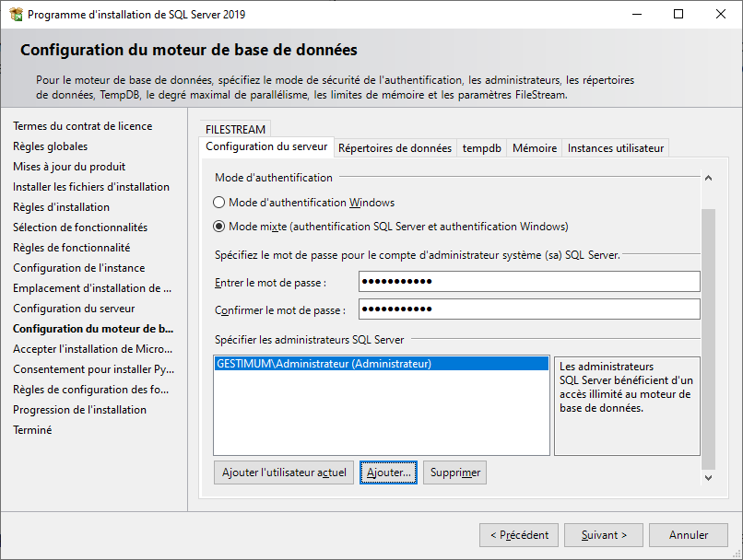The image size is (743, 560).
Task: Minimize the installer window
Action: [x=637, y=14]
